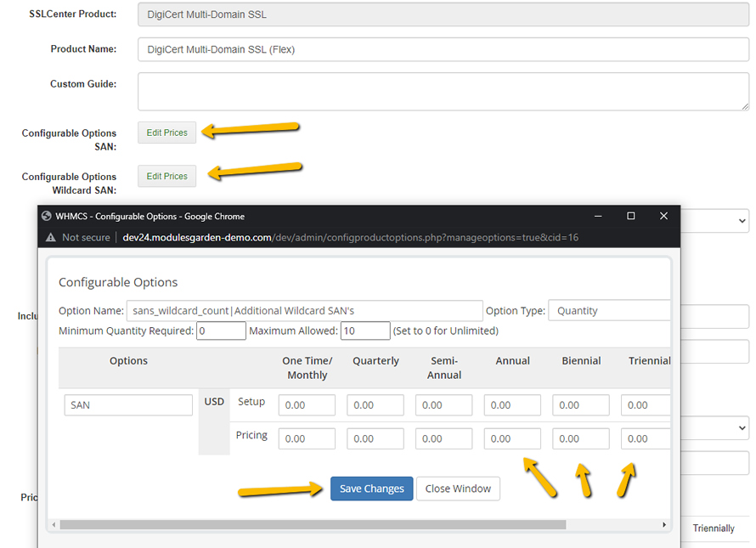This screenshot has width=756, height=548.
Task: Click the Biennial column header
Action: 581,361
